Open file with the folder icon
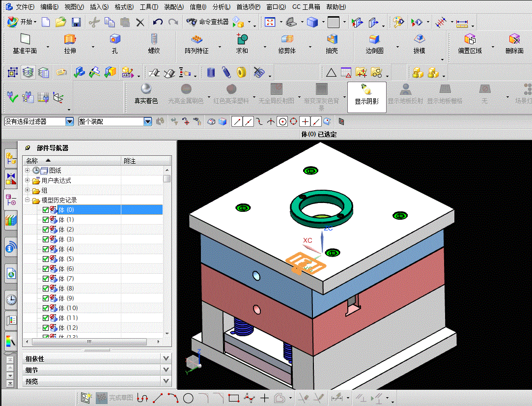 [x=61, y=23]
